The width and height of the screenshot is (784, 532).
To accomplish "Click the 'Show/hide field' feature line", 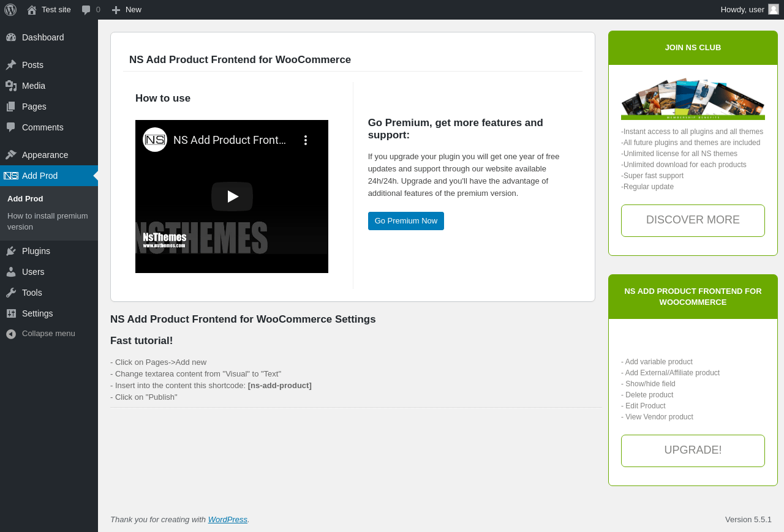I will coord(648,384).
